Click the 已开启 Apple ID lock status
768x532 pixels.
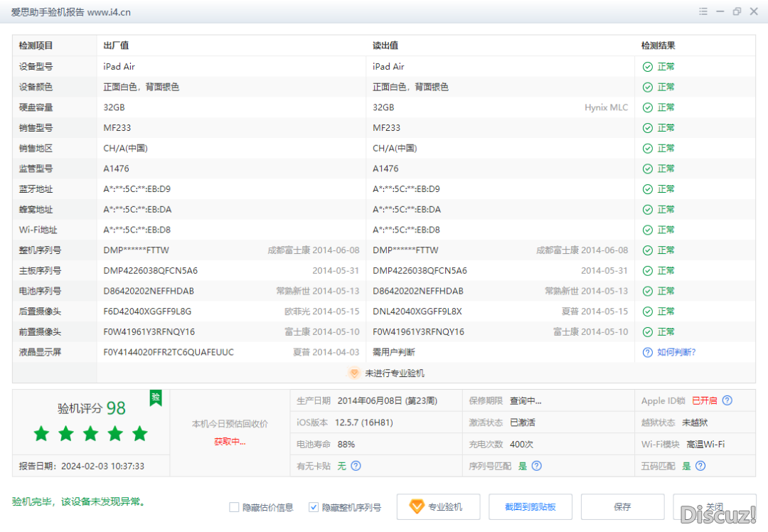pyautogui.click(x=704, y=400)
